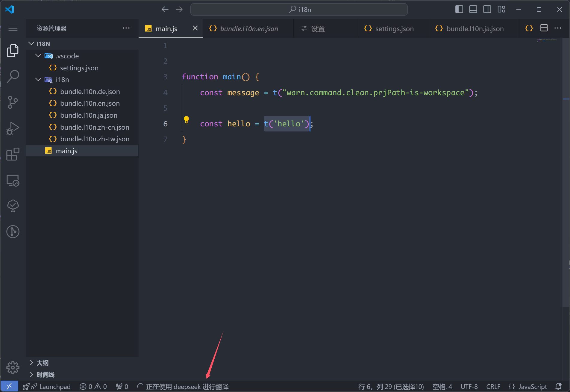Screen dimensions: 570x392
Task: Click the editor minimap preview
Action: pyautogui.click(x=547, y=40)
